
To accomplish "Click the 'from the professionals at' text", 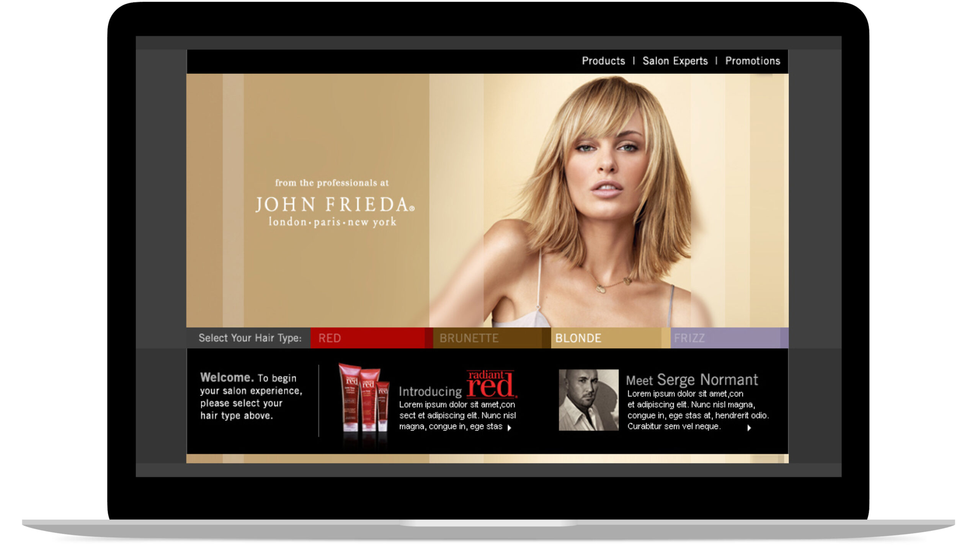I will tap(332, 183).
